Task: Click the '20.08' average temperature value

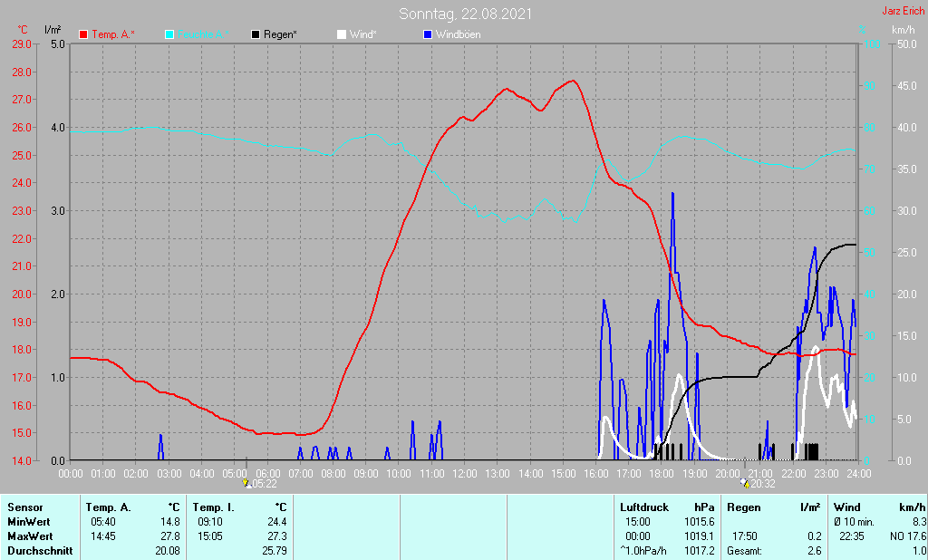Action: pos(168,551)
